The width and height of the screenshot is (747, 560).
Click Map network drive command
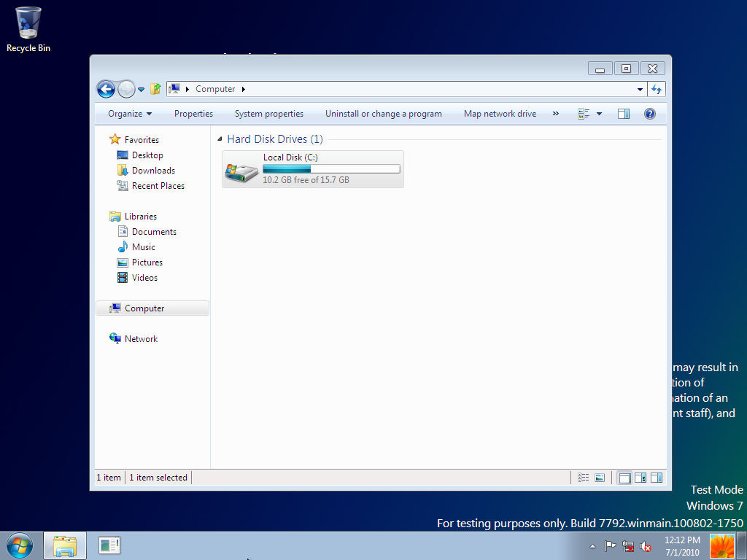point(500,114)
